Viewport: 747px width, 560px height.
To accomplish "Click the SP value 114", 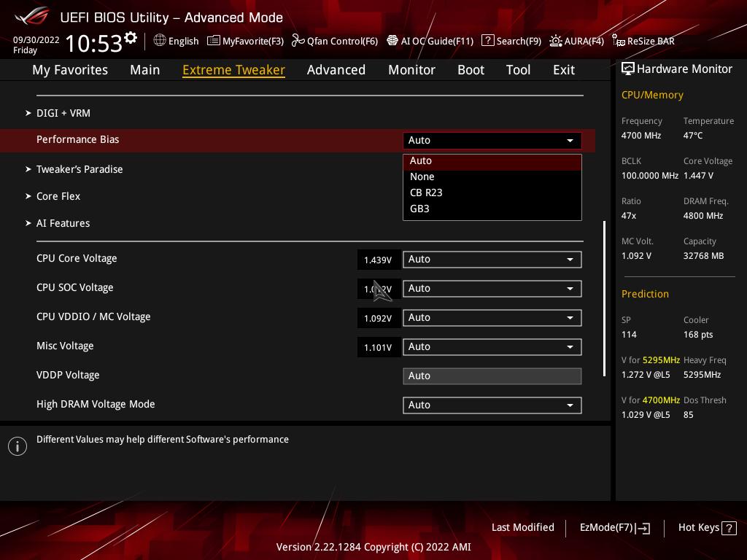I will [629, 335].
